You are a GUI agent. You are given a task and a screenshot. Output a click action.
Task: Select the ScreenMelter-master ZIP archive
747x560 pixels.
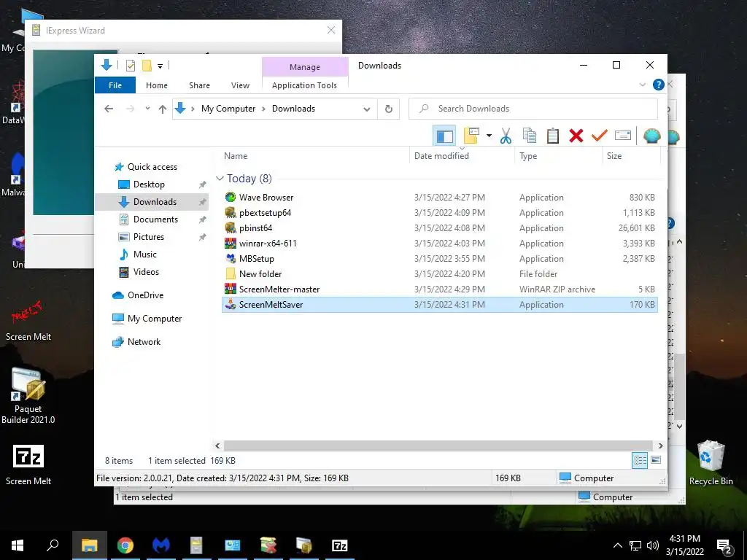(440, 289)
